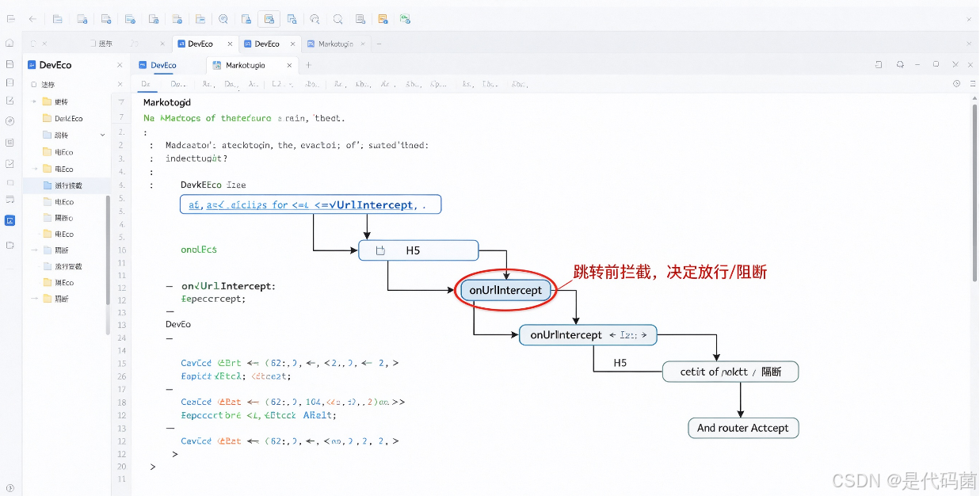Click the icon at the left rail's bottom
This screenshot has height=496, width=980.
click(10, 488)
